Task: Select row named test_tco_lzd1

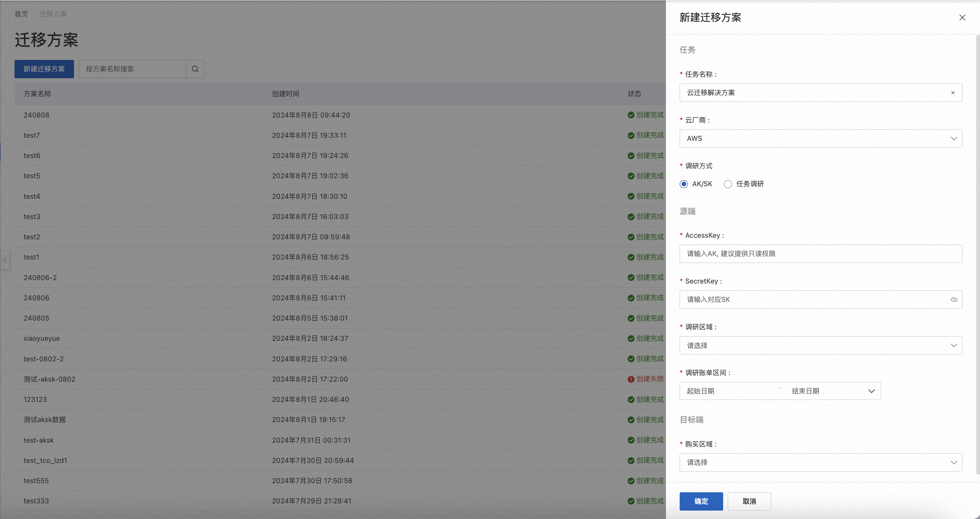Action: 340,461
